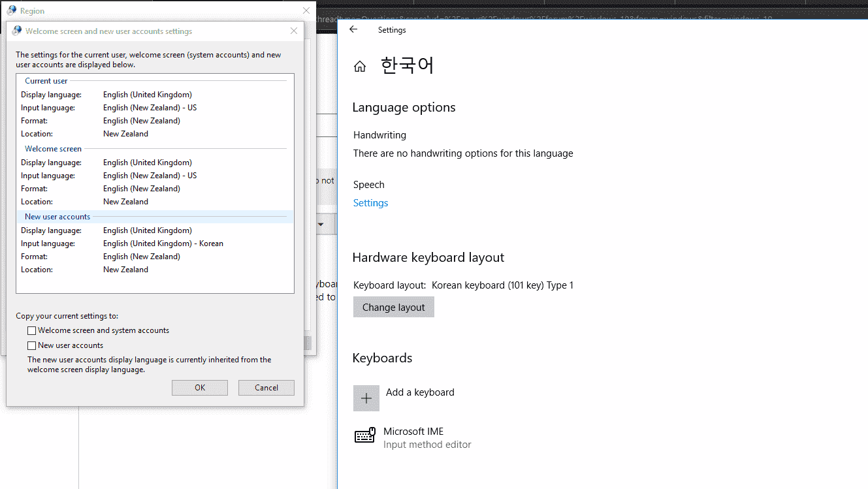Click the Current user group header

[x=46, y=81]
